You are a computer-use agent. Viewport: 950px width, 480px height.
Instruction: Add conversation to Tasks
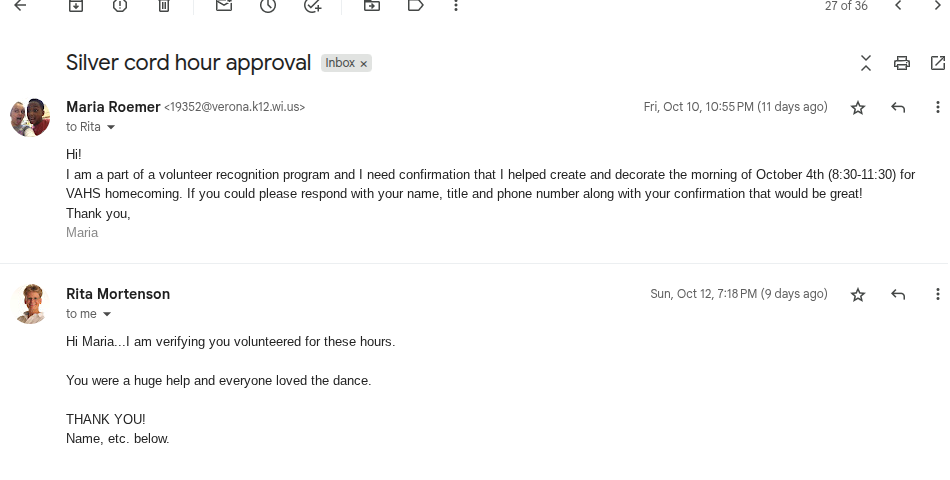point(312,6)
